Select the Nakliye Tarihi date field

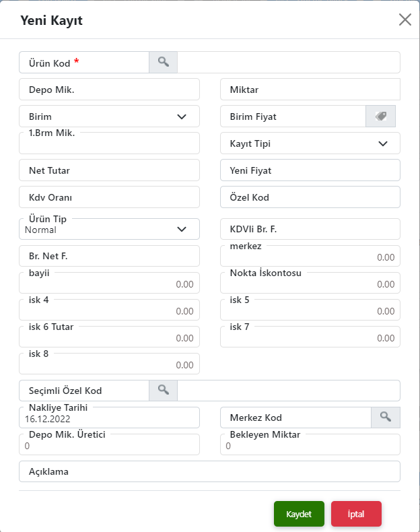pos(110,418)
